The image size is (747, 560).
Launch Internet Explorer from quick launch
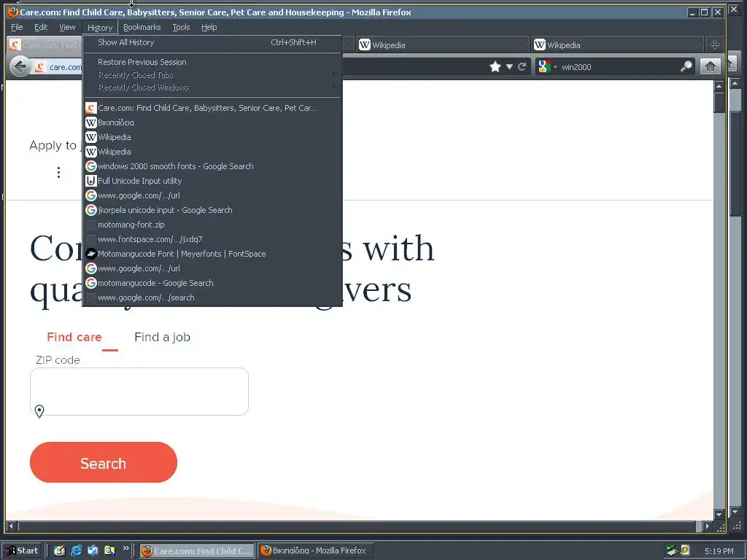[76, 551]
